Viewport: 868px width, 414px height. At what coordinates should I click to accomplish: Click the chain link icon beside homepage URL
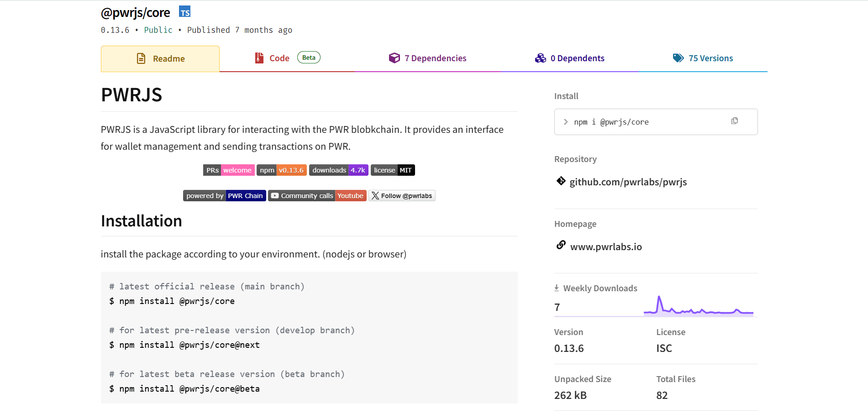point(561,245)
